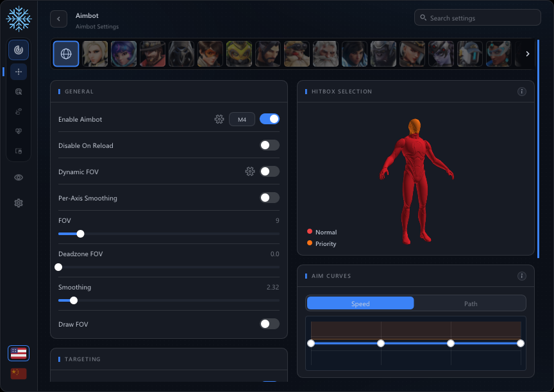Click the back arrow next to Aimbot title
554x392 pixels.
58,19
